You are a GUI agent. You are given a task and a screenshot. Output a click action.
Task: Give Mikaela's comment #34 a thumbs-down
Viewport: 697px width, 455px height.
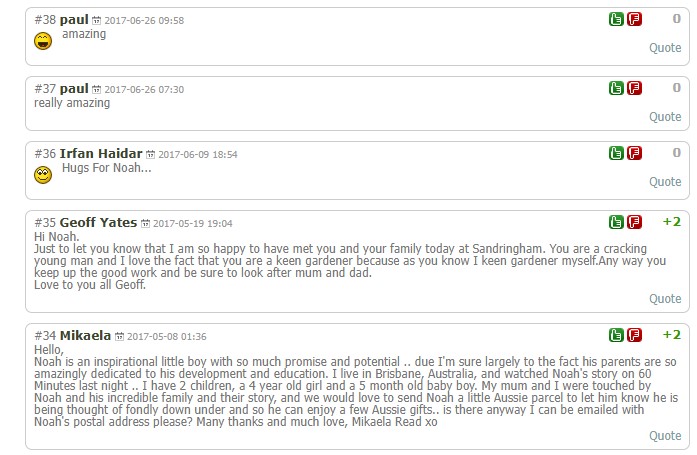[634, 335]
